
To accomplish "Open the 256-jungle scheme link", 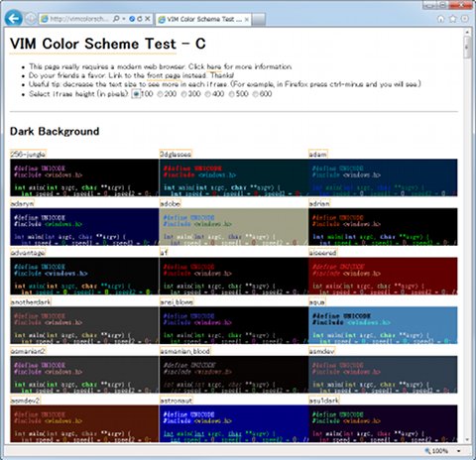I will 28,154.
